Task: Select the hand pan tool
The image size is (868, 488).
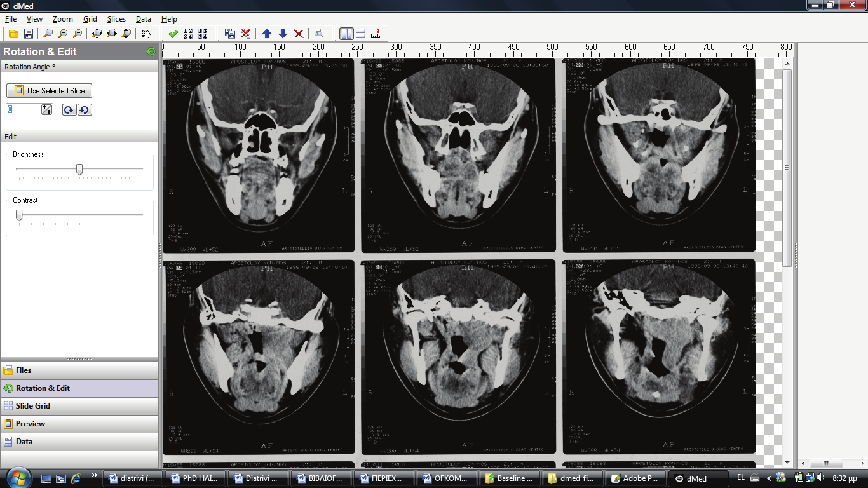Action: 146,34
